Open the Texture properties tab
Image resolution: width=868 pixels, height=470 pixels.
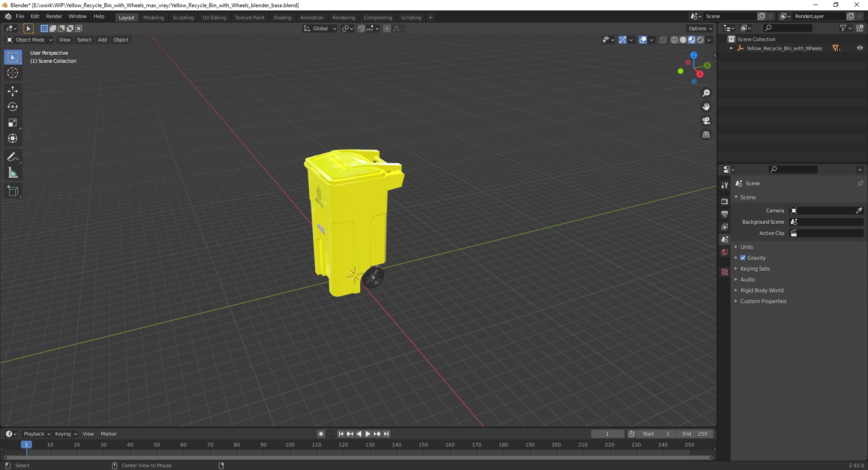click(725, 272)
